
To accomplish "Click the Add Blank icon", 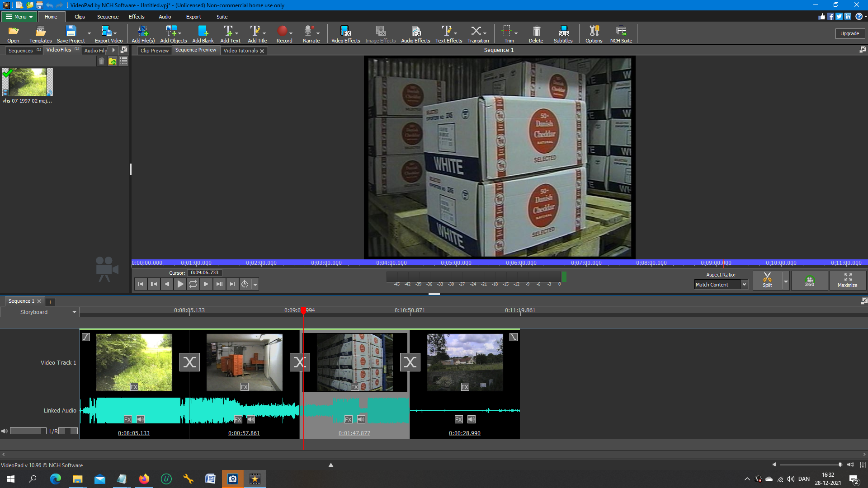I will click(x=203, y=34).
